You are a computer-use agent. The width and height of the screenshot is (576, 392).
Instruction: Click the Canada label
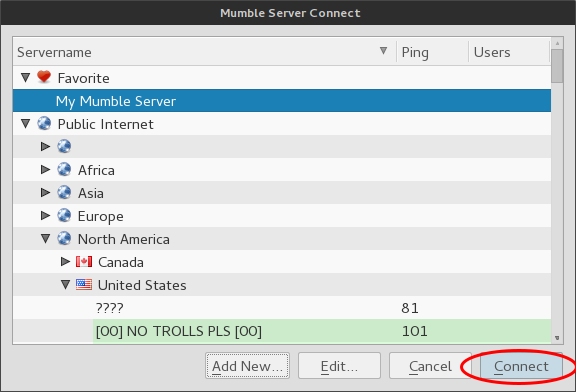pyautogui.click(x=121, y=262)
